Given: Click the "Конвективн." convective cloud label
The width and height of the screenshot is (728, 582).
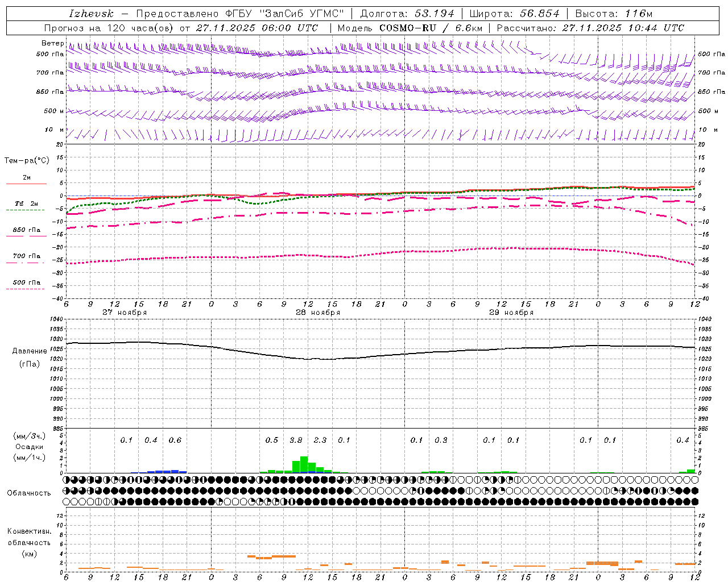Looking at the screenshot, I should pyautogui.click(x=29, y=531).
